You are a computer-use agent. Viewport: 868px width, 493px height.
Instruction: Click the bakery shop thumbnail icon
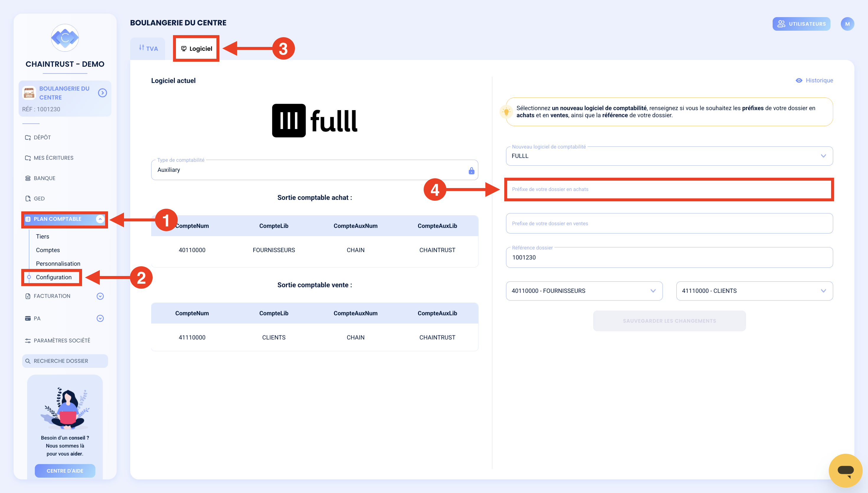pos(29,92)
